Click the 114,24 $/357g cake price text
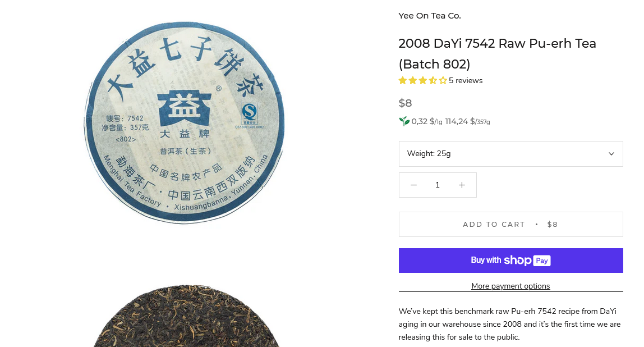 (x=467, y=121)
